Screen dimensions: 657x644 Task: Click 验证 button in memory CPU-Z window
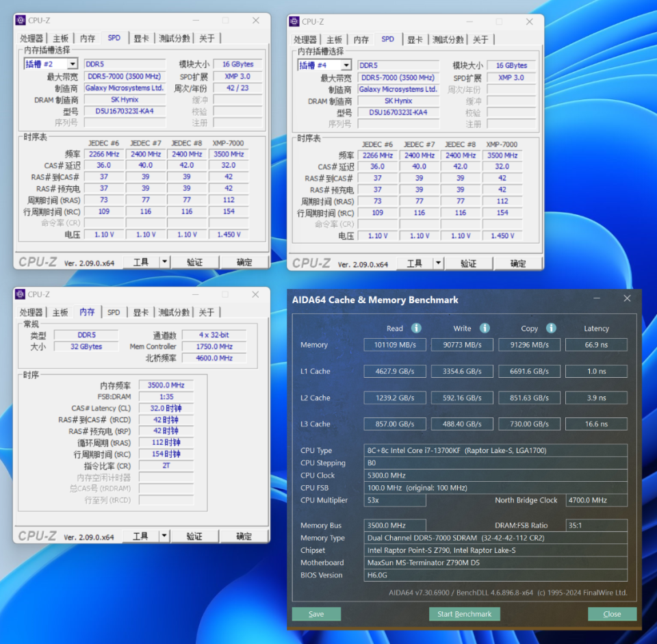pos(194,536)
